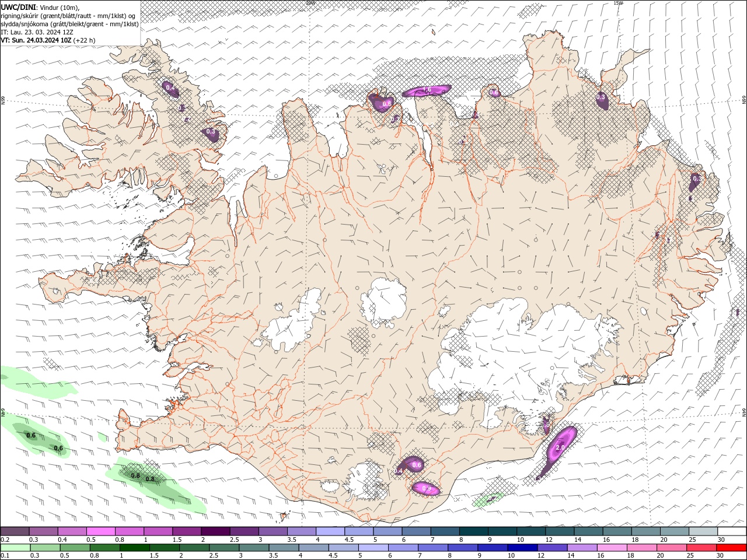Image resolution: width=747 pixels, height=560 pixels.
Task: Click the 20W longitude label
Action: coord(310,3)
